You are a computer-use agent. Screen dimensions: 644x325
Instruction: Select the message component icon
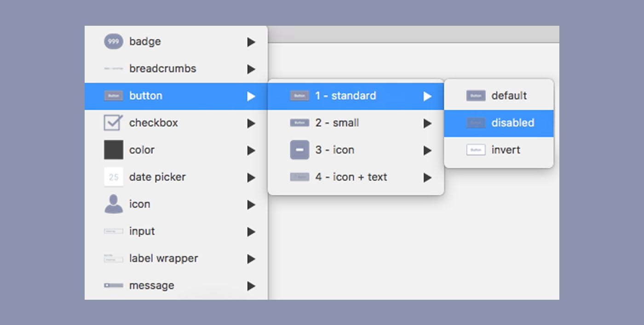point(114,285)
